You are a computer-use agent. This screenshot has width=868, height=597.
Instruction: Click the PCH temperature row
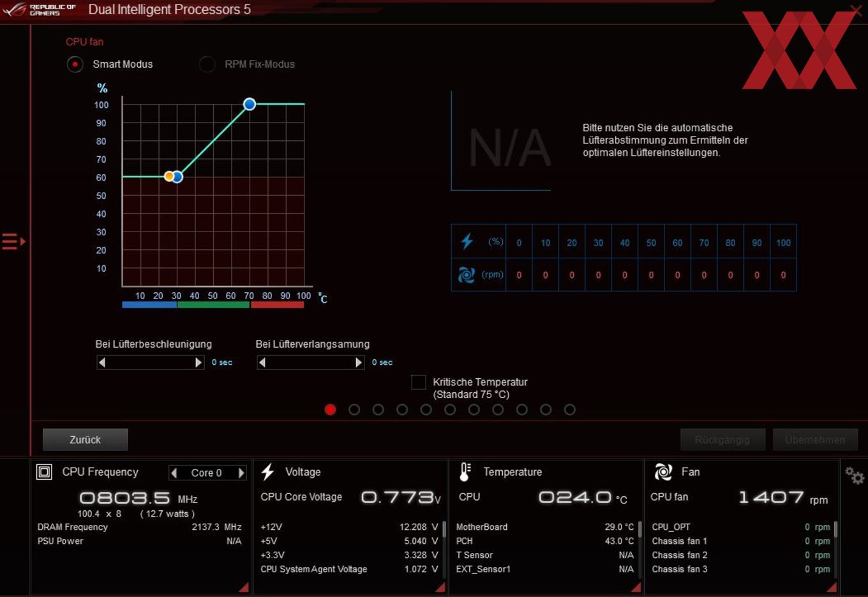(x=545, y=541)
